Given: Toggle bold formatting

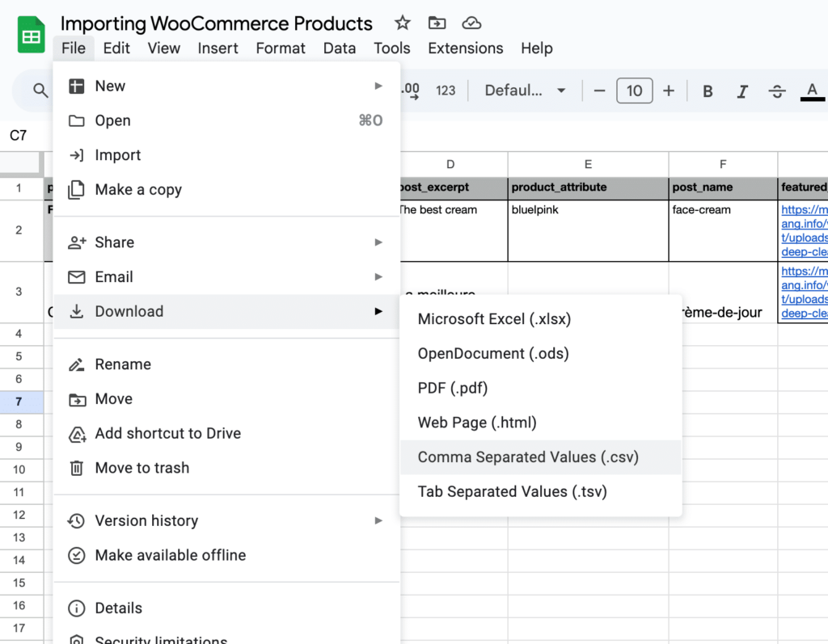Looking at the screenshot, I should click(708, 91).
